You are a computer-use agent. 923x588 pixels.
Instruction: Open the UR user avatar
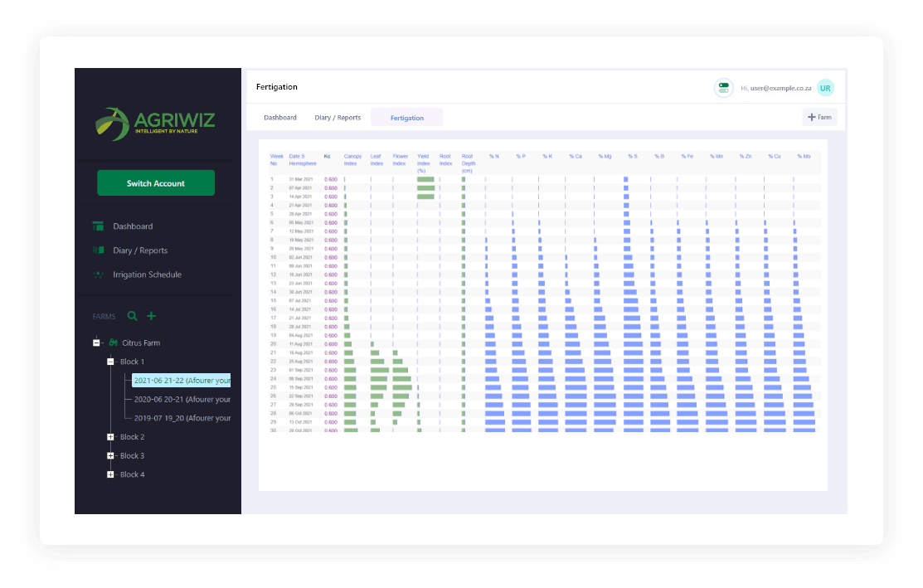pos(825,88)
